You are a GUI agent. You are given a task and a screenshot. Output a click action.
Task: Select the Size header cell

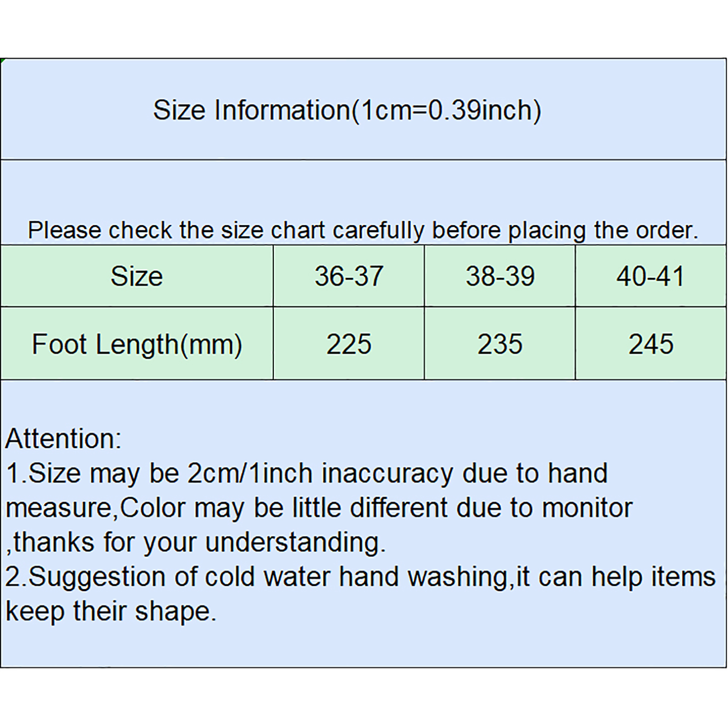pyautogui.click(x=136, y=276)
